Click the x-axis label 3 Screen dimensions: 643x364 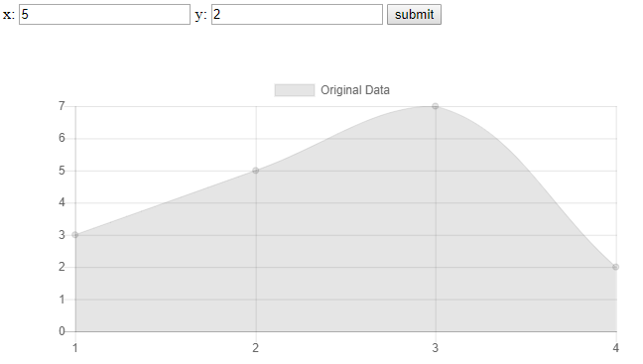tap(436, 348)
